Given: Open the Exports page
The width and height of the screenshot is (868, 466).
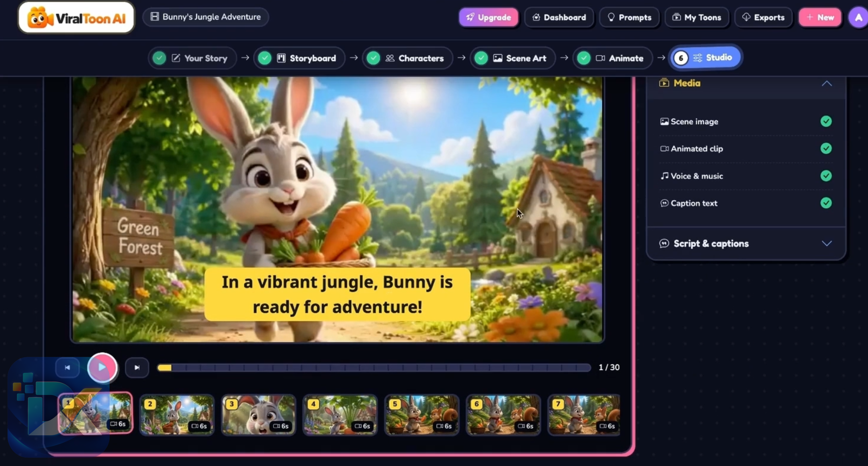Looking at the screenshot, I should point(763,17).
